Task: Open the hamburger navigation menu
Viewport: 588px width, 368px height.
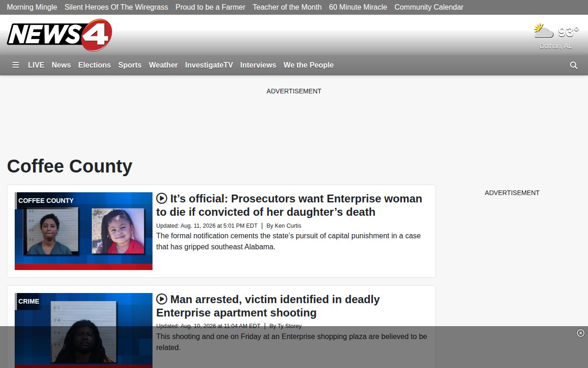Action: point(16,65)
